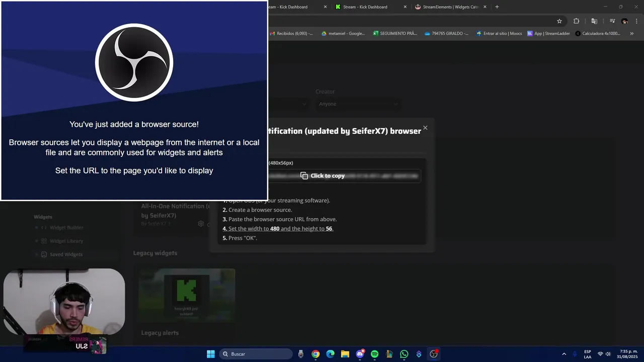Open the Windows Start menu
This screenshot has width=644, height=362.
pyautogui.click(x=211, y=354)
